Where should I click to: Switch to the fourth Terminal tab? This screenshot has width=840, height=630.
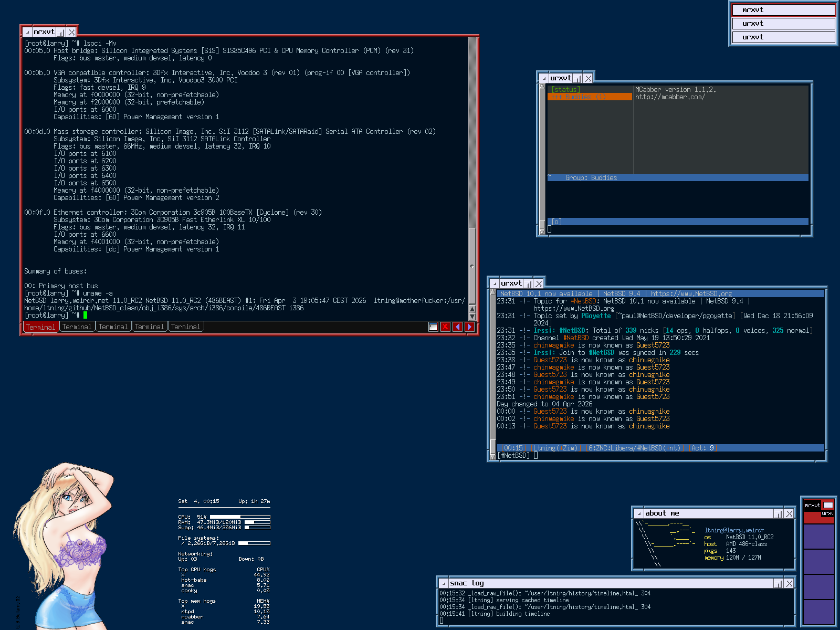pos(149,327)
